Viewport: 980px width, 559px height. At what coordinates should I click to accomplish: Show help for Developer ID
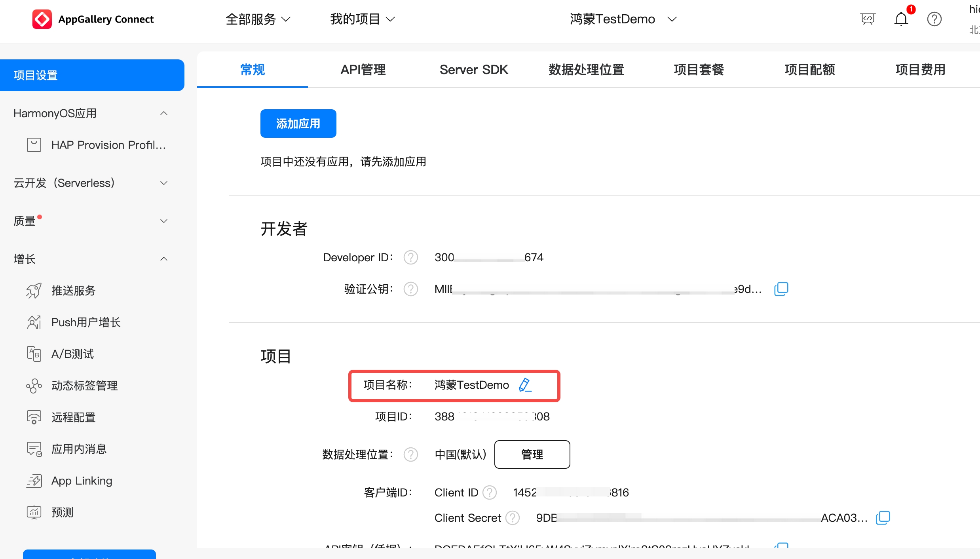[x=411, y=257]
